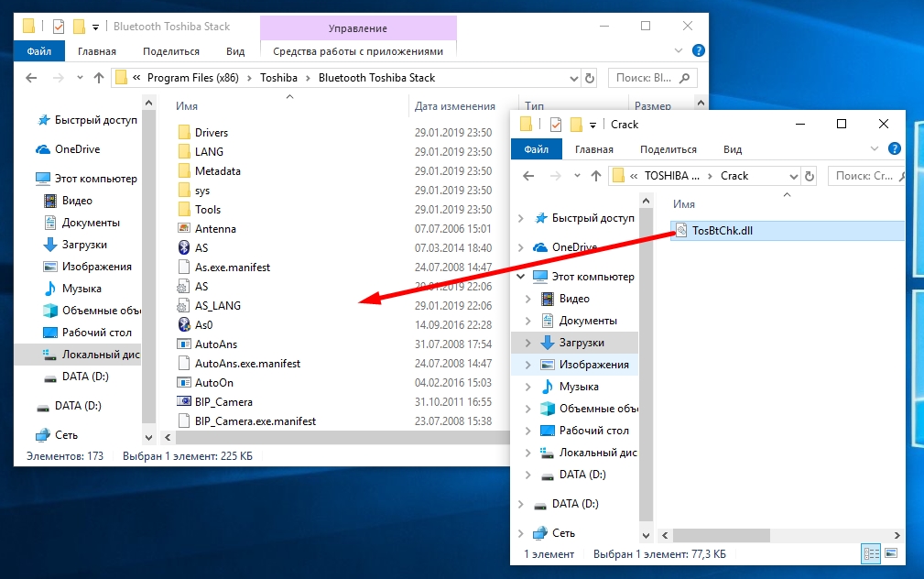Image resolution: width=924 pixels, height=579 pixels.
Task: Switch to large thumbnails view in Crack window
Action: point(891,554)
